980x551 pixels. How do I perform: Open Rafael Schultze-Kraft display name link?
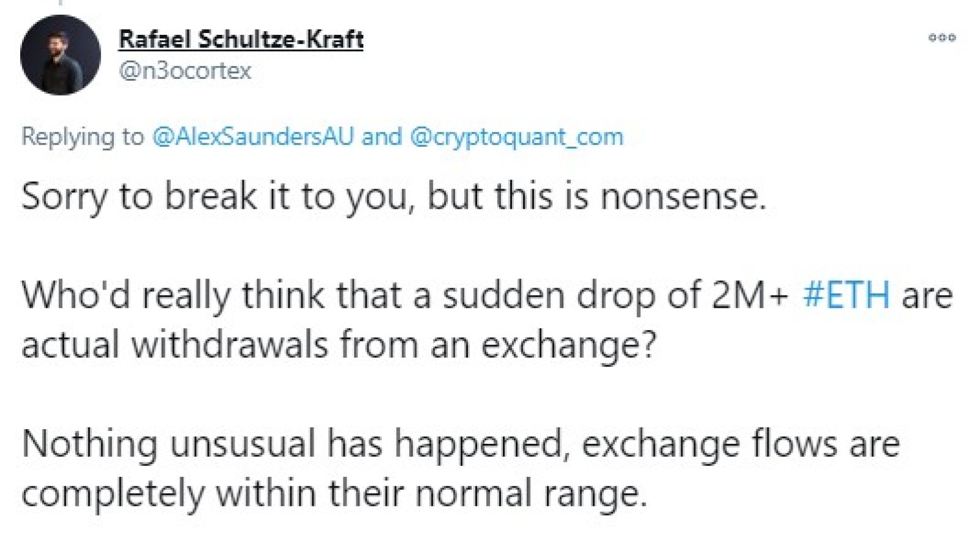coord(241,39)
